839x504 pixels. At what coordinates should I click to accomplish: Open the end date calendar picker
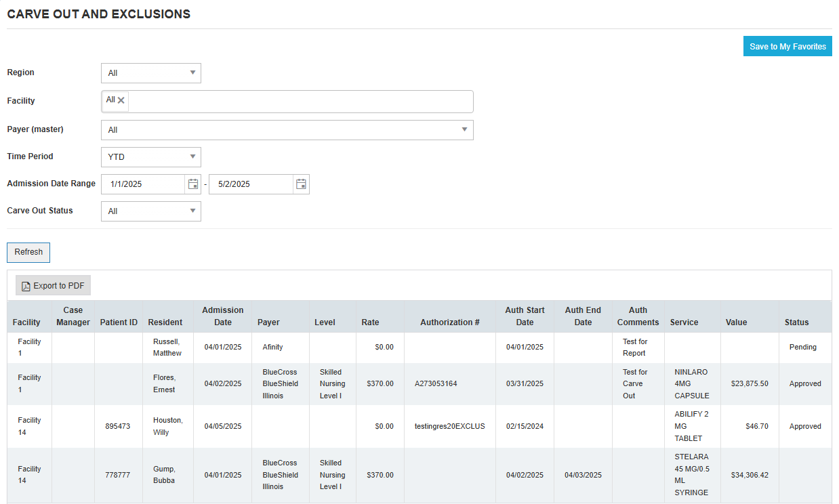(x=302, y=184)
